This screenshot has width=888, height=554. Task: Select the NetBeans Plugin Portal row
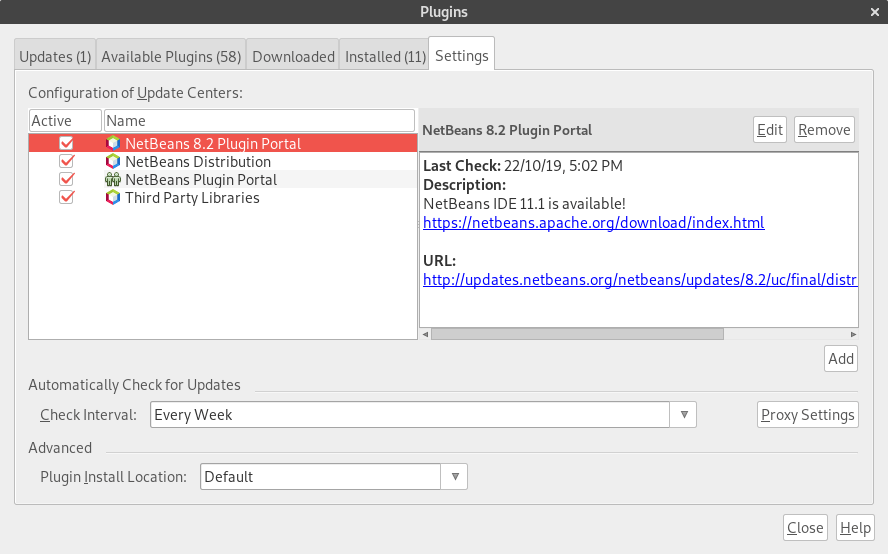click(223, 180)
